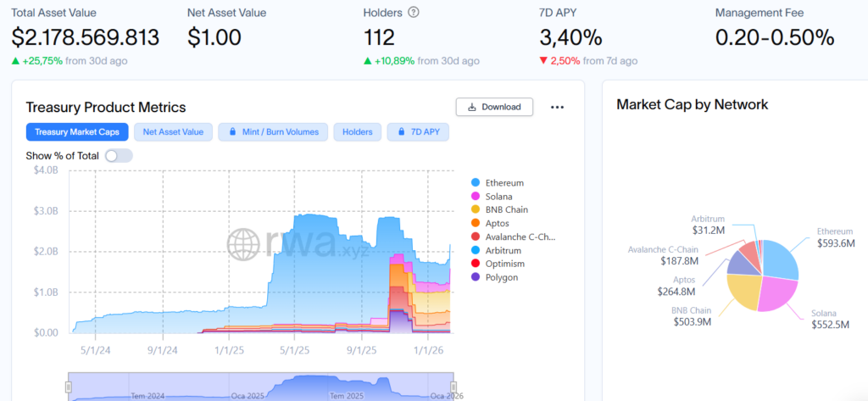Click the Ethereum $593.6M pie label
This screenshot has height=401, width=868.
[x=837, y=237]
